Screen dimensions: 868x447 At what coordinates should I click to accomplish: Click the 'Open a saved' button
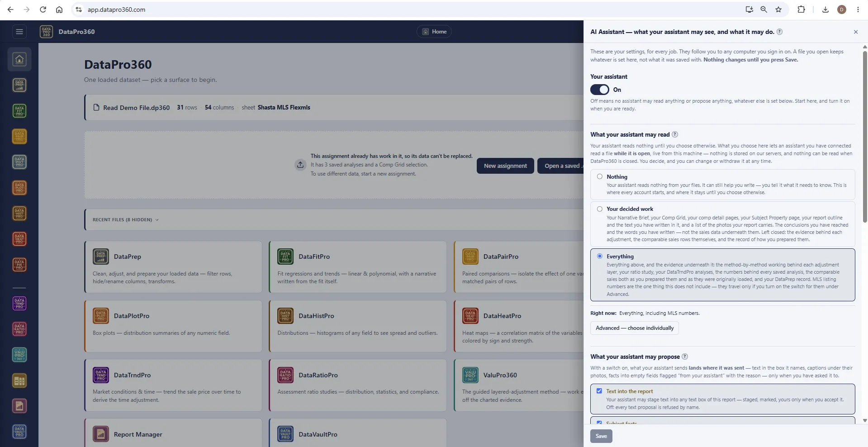pos(560,166)
